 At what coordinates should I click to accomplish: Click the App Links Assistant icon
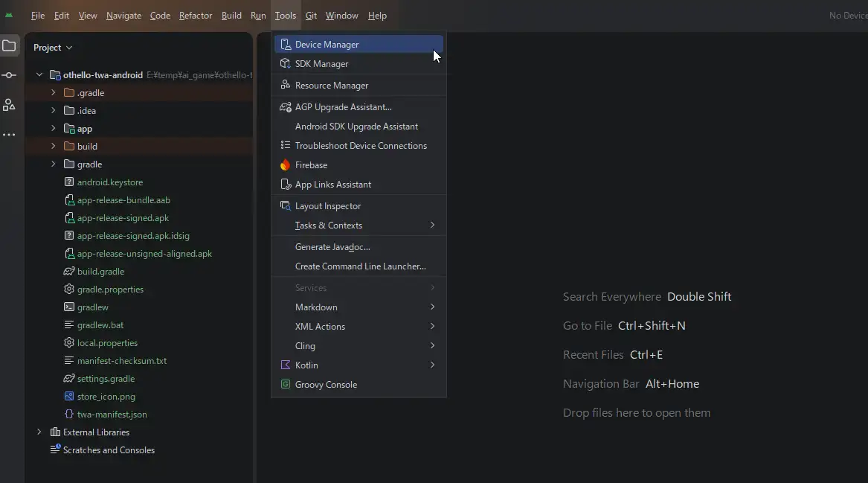click(x=286, y=185)
